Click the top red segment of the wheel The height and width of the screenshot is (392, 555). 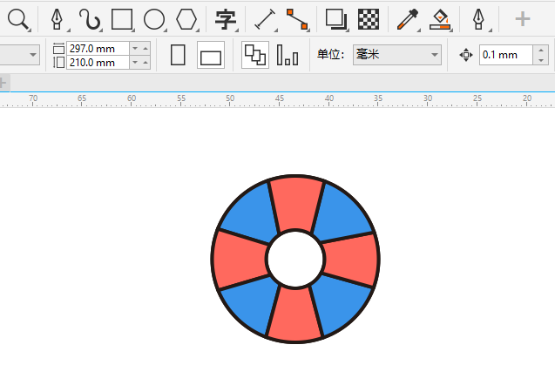pos(295,204)
